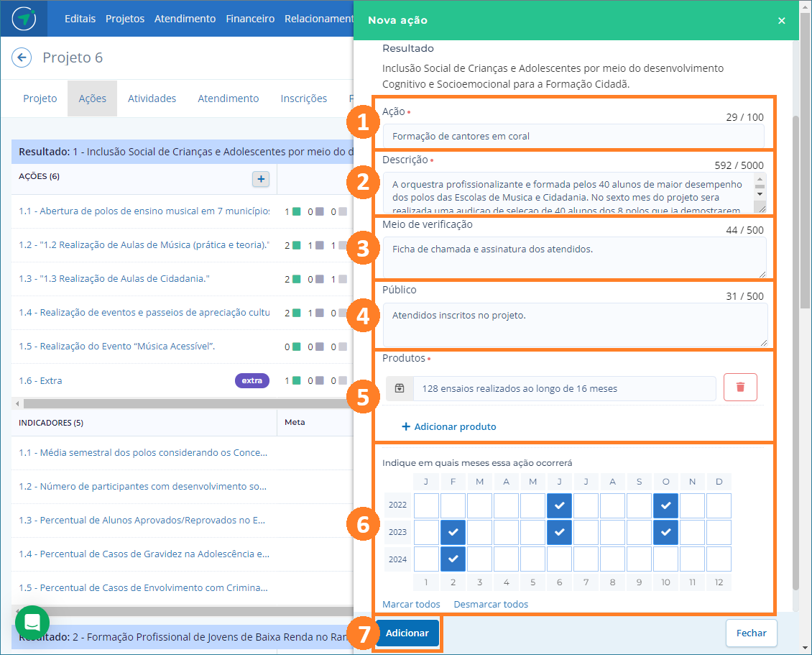Uncheck October 2023 in the month grid

(x=665, y=532)
